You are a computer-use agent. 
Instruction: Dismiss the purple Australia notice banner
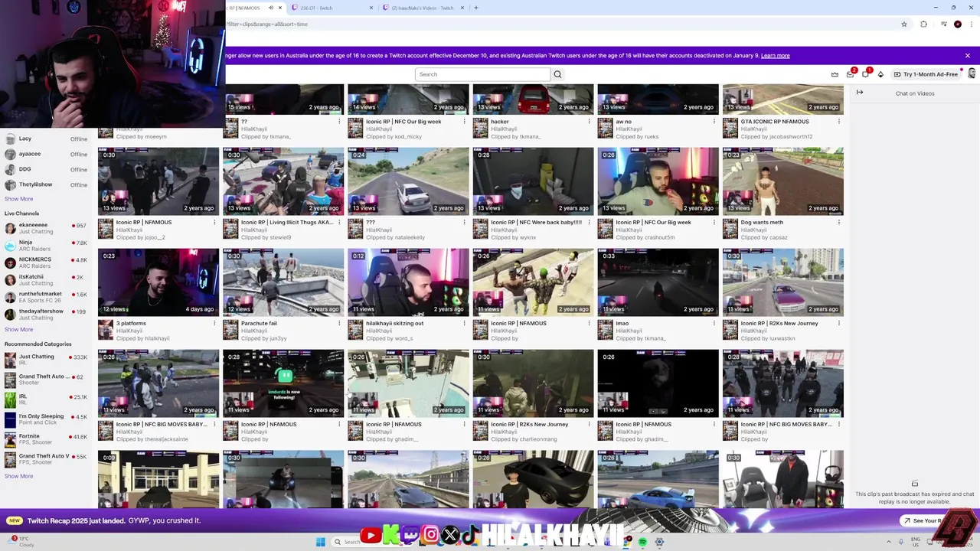pos(967,55)
